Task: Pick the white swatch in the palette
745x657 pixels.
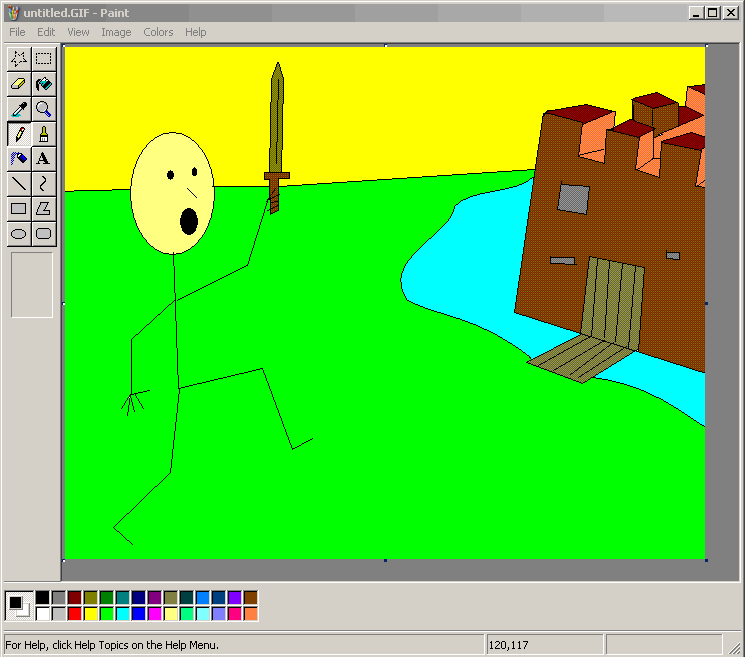Action: [x=43, y=614]
